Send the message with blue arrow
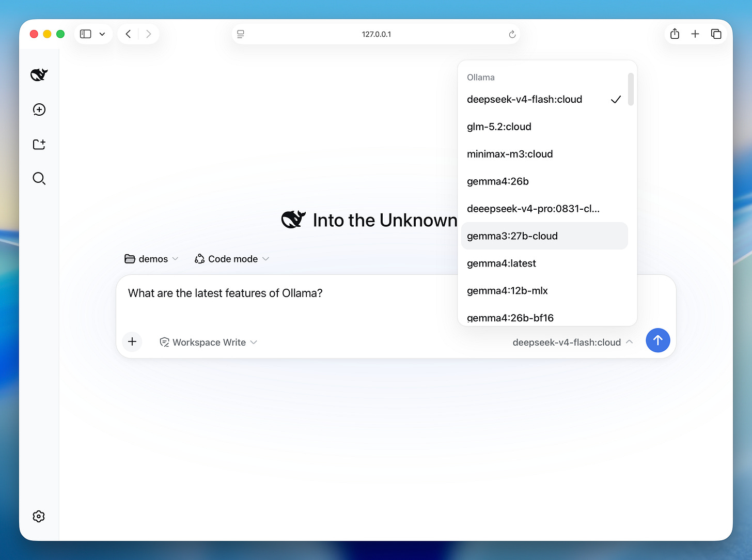The height and width of the screenshot is (560, 752). pyautogui.click(x=658, y=340)
